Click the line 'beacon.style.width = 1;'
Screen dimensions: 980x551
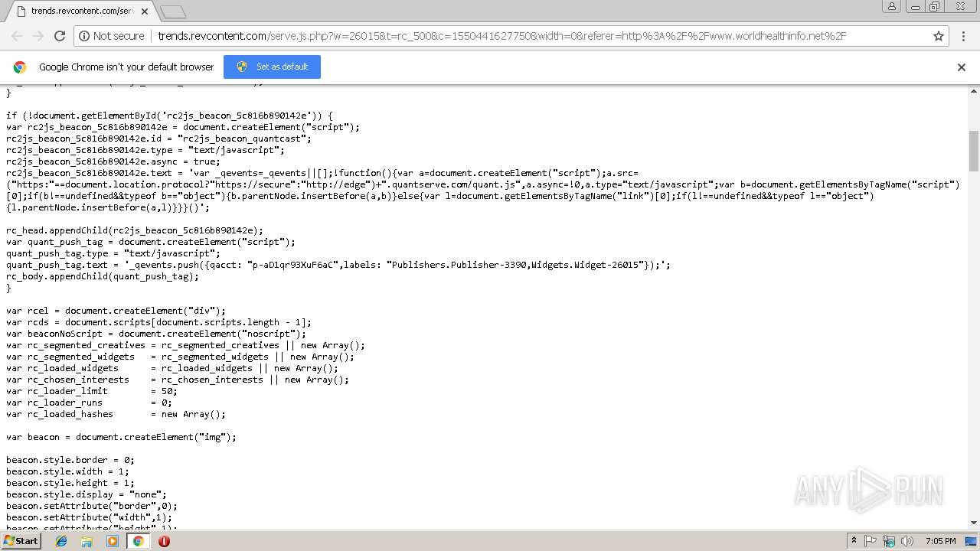pos(67,471)
